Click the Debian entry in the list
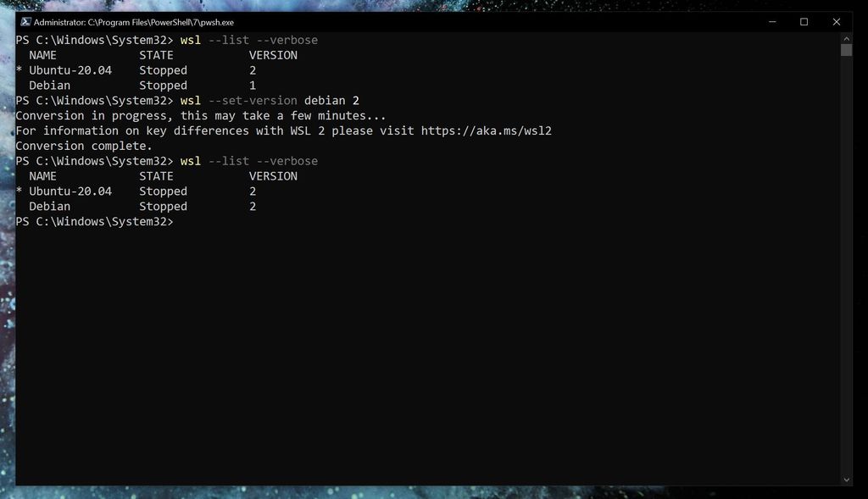This screenshot has height=499, width=868. pos(49,85)
